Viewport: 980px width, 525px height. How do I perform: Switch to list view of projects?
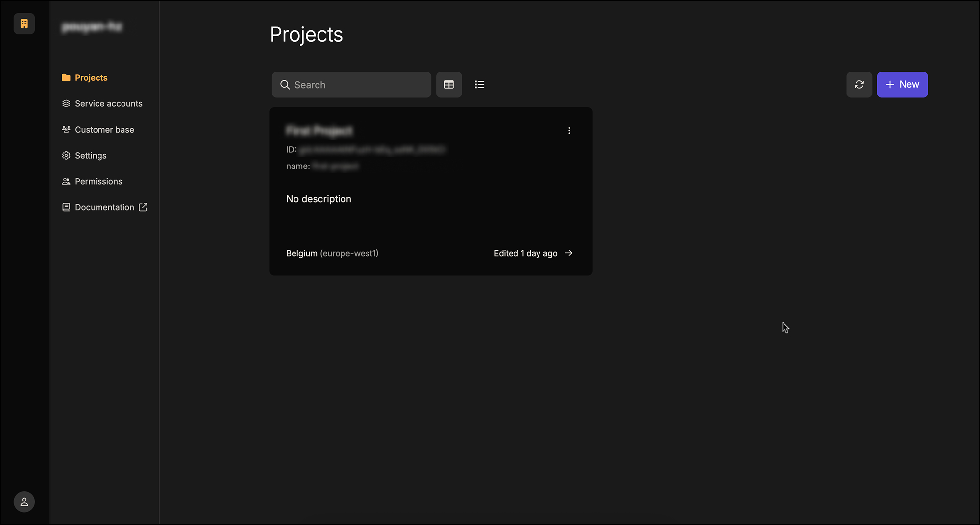pyautogui.click(x=479, y=84)
